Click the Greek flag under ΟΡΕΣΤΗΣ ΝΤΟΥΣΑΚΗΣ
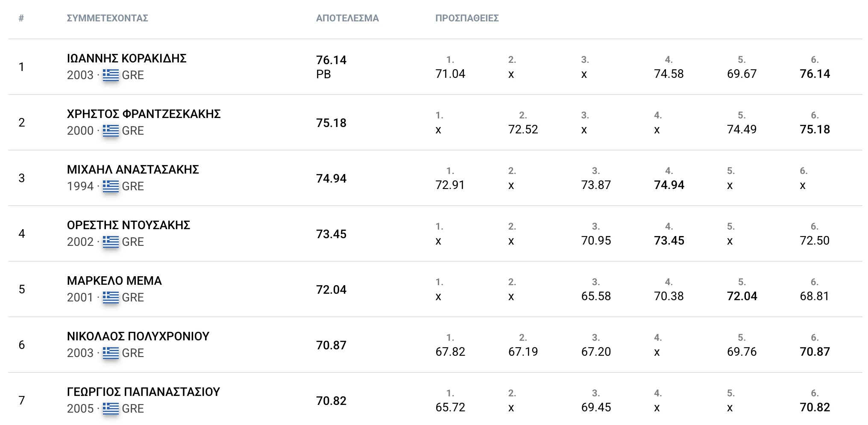Image resolution: width=868 pixels, height=425 pixels. 111,242
